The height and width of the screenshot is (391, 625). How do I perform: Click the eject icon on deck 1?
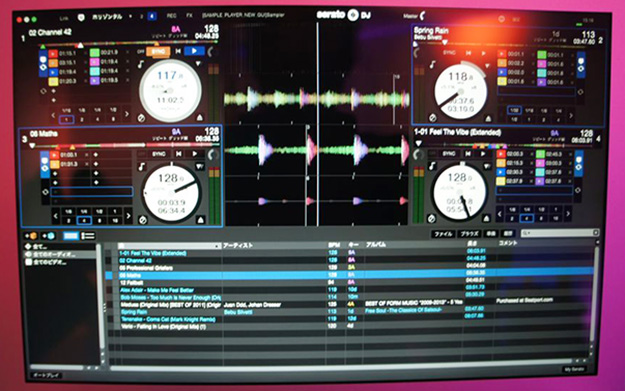coord(200,117)
